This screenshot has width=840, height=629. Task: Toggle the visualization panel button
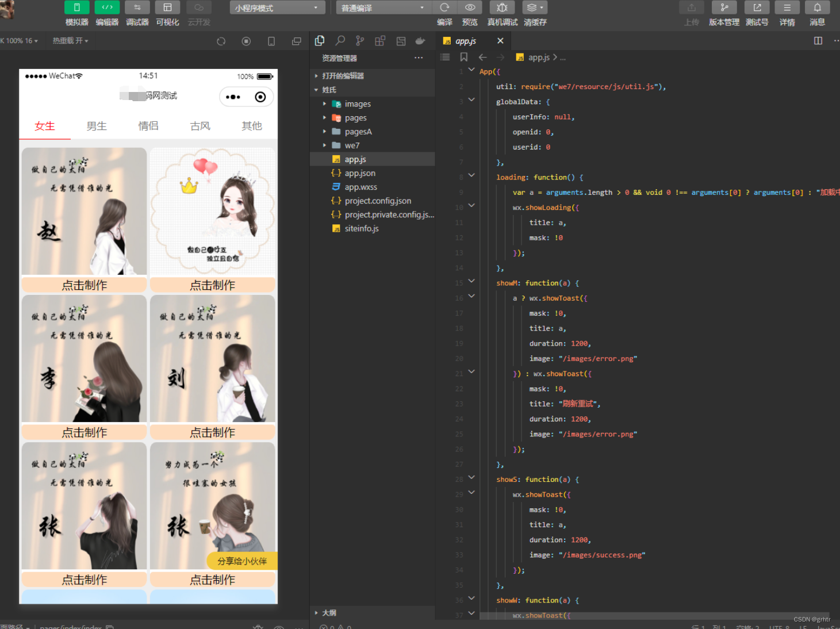point(167,7)
